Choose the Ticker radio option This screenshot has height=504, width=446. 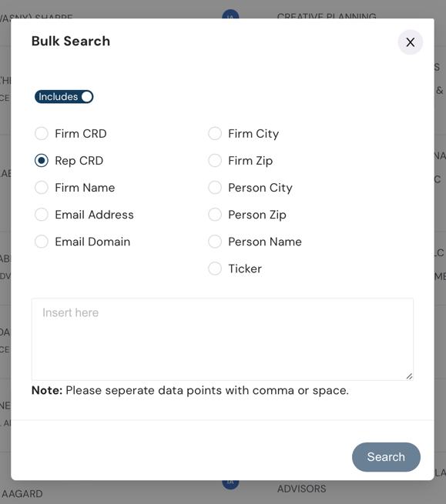(215, 269)
